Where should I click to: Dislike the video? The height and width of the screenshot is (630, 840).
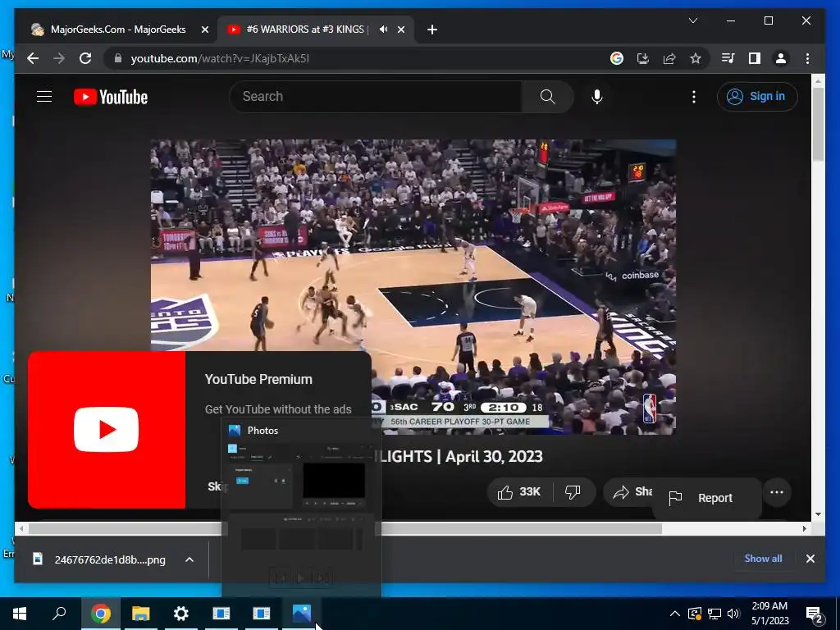[x=573, y=492]
